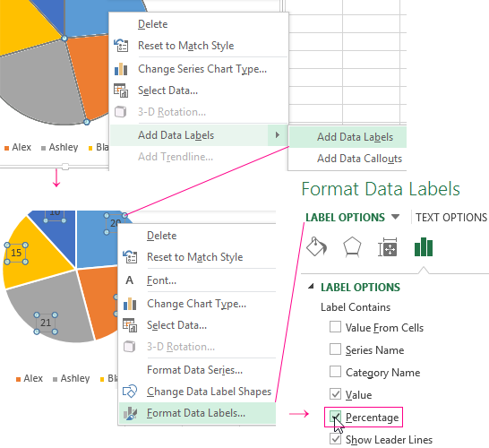Click Alex legend entry in lower chart
This screenshot has width=489, height=448.
click(30, 378)
